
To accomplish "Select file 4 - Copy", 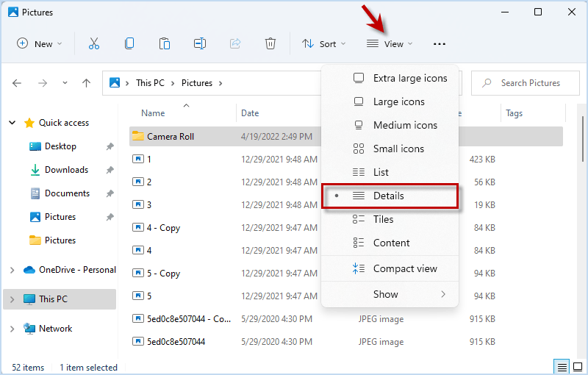I will (x=164, y=228).
